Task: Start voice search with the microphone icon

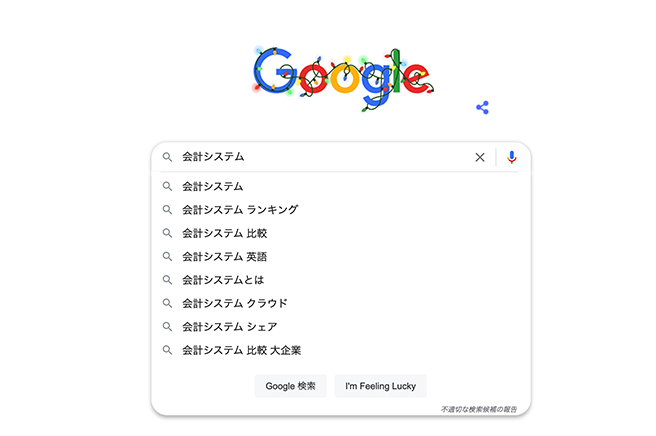Action: [512, 157]
